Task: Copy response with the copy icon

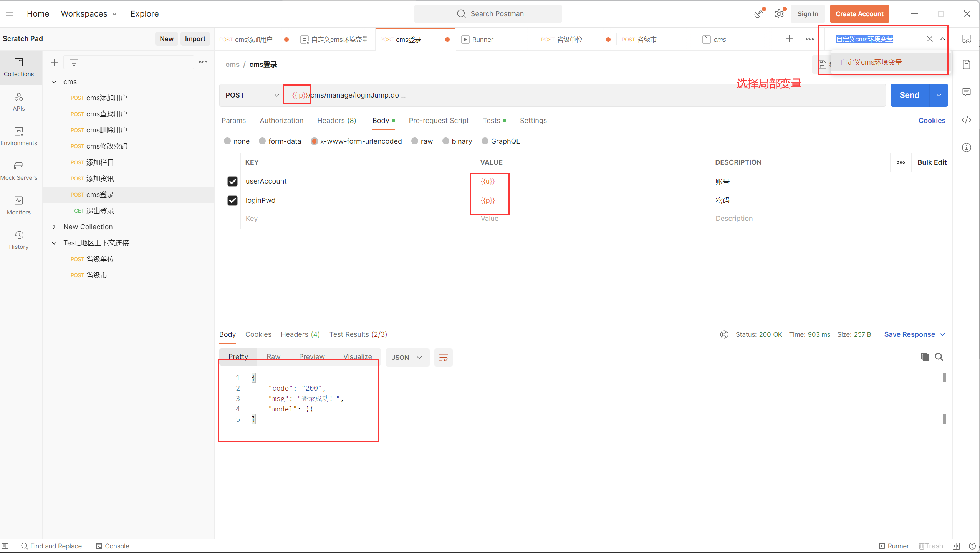Action: point(925,357)
